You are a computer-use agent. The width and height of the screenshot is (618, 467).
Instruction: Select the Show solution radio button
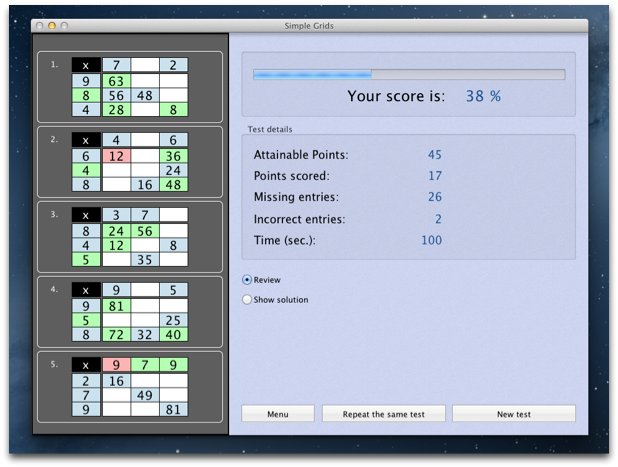pyautogui.click(x=247, y=299)
